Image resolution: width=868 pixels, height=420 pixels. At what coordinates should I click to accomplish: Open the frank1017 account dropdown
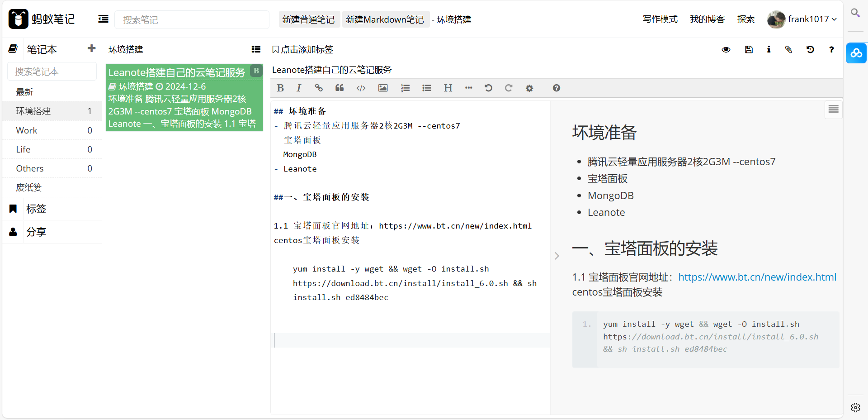[x=809, y=19]
